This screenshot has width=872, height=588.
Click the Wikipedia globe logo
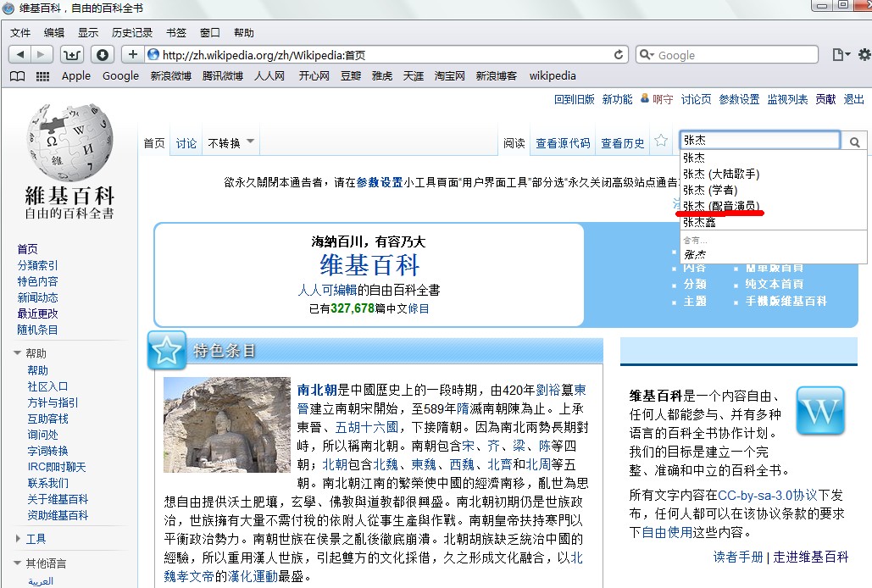[70, 141]
